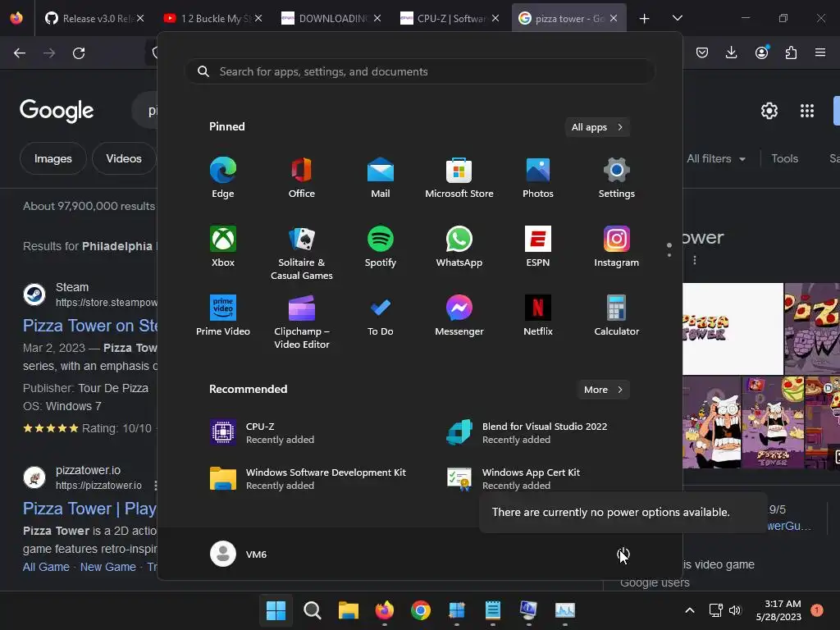Open the To Do app
The height and width of the screenshot is (630, 840).
click(x=381, y=316)
